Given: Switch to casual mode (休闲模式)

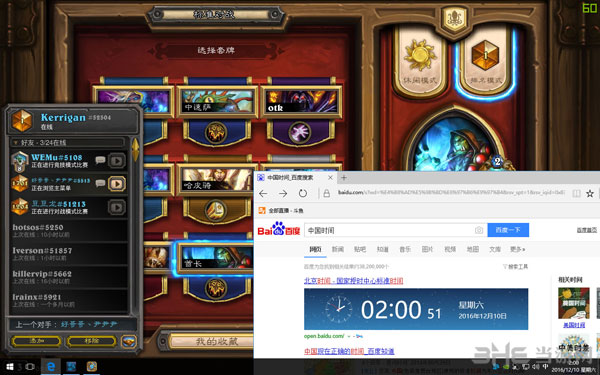Looking at the screenshot, I should point(420,61).
